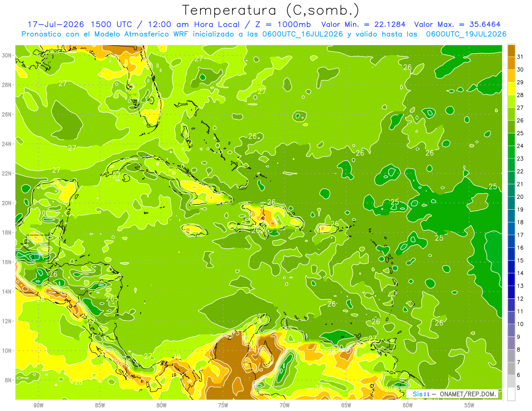Click the 28N latitude axis label

click(x=7, y=85)
